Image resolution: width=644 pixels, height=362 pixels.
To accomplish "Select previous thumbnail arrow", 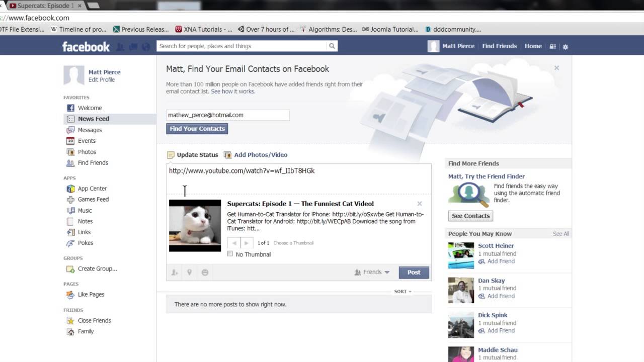I will pos(234,243).
